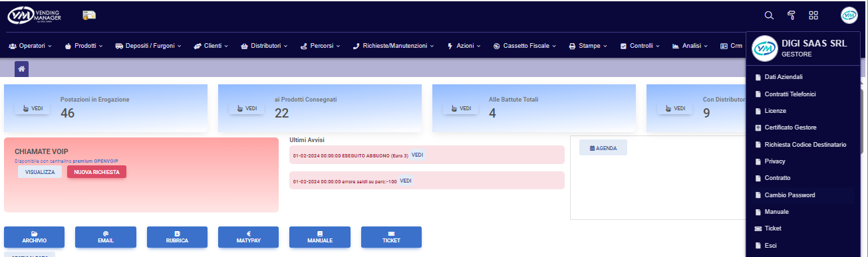Open the MATYPAY shortcut
The height and width of the screenshot is (257, 868).
pos(249,237)
